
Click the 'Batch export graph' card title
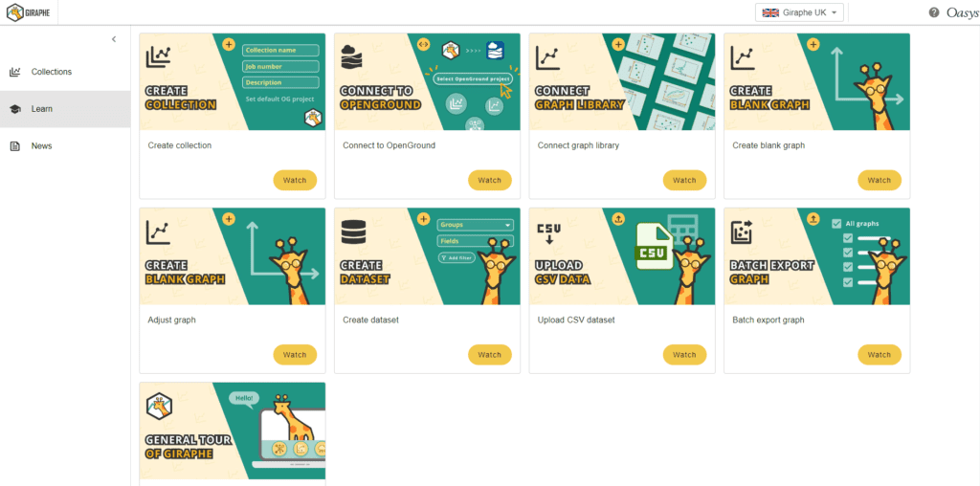click(768, 320)
